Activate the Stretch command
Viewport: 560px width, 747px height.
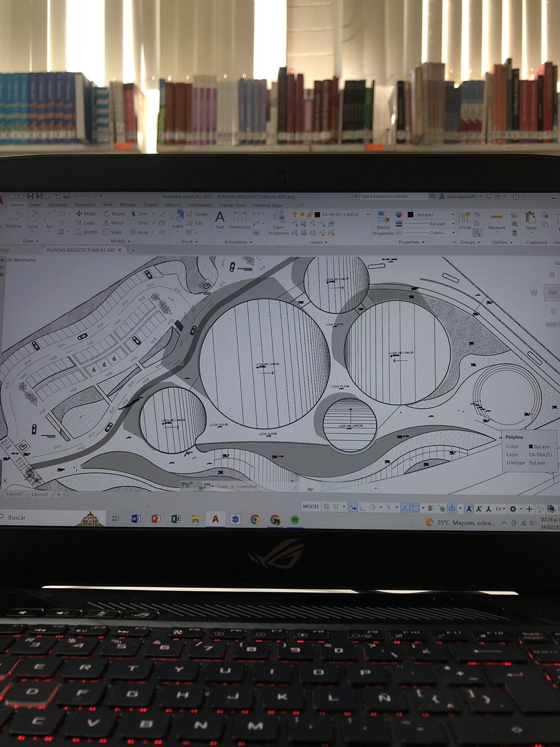[x=86, y=232]
